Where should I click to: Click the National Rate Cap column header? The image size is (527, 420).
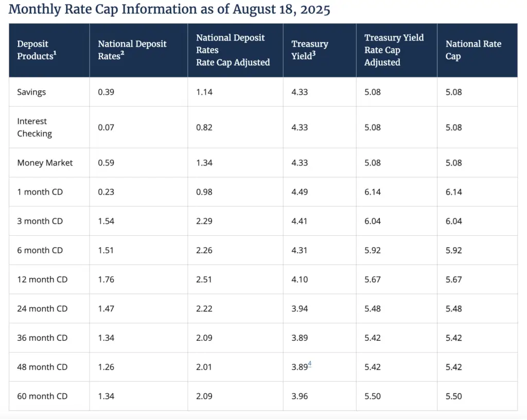point(473,50)
